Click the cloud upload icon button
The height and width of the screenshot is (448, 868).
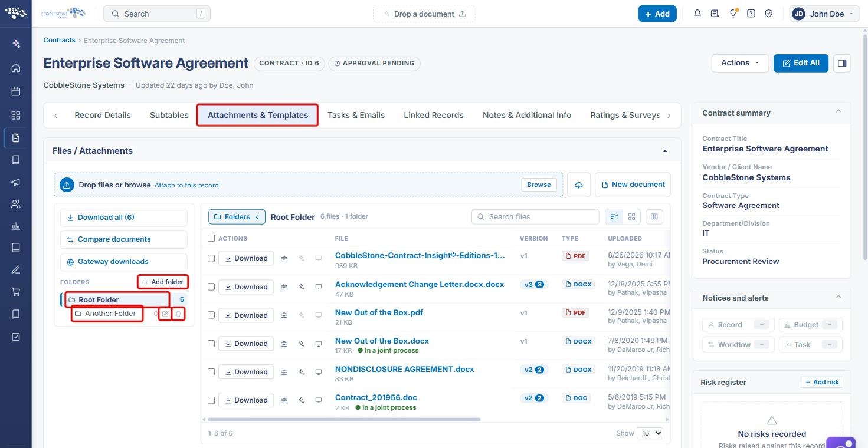coord(579,185)
